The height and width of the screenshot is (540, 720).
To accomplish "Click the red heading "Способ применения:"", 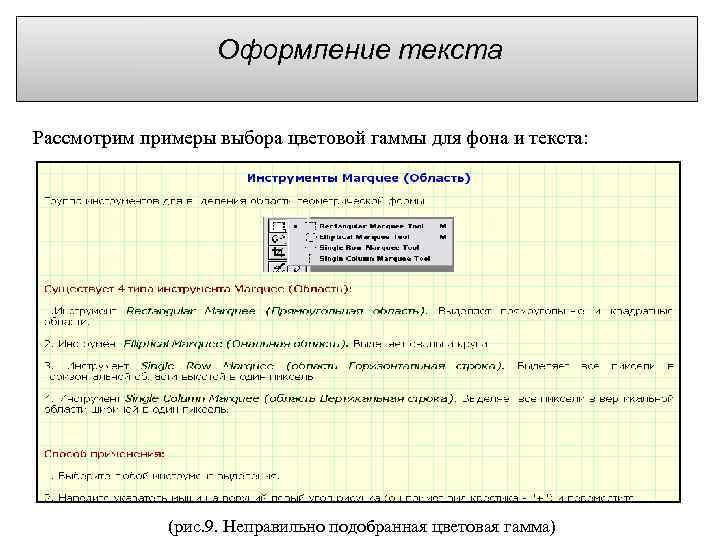I will [104, 454].
